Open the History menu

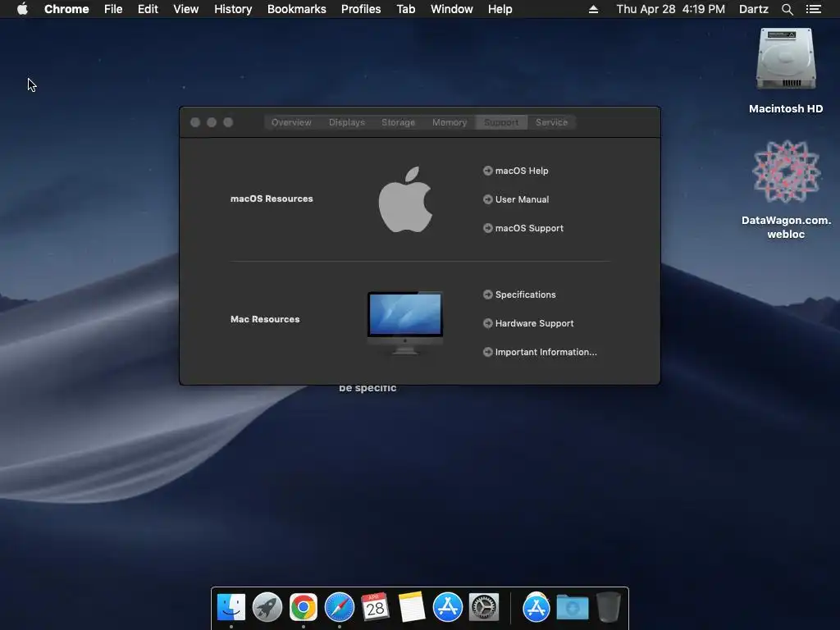tap(233, 9)
